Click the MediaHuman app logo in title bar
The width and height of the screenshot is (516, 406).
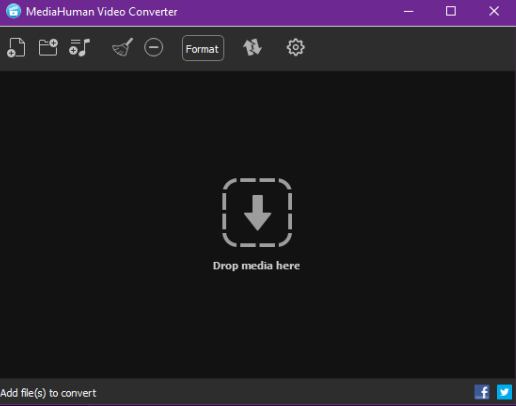click(13, 11)
